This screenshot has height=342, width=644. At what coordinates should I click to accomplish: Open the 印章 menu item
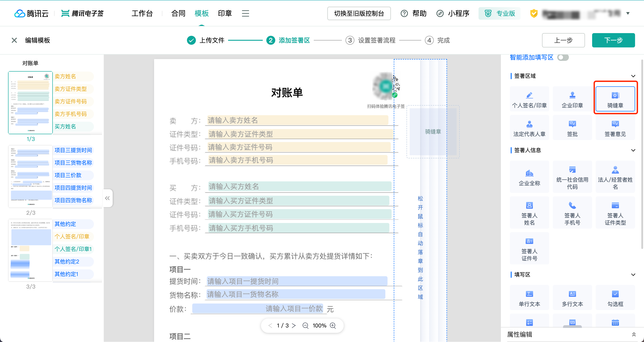[x=225, y=13]
